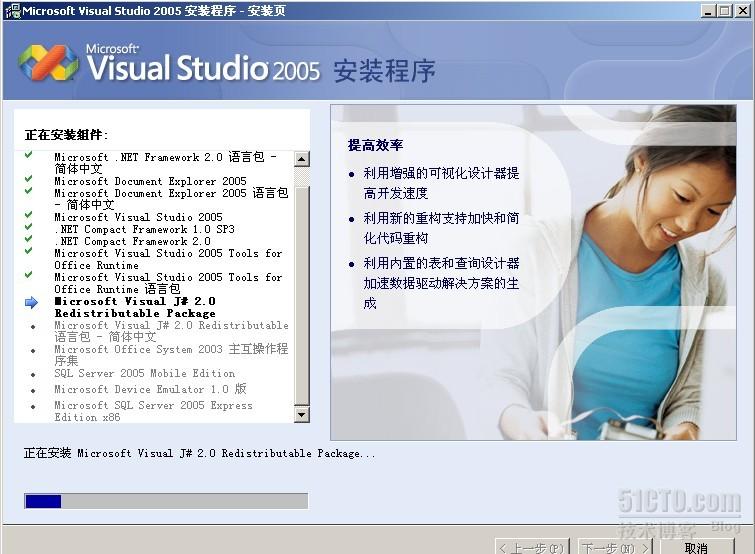Click checkmark beside Microsoft Visual Studio 2005
755x554 pixels.
click(x=28, y=215)
